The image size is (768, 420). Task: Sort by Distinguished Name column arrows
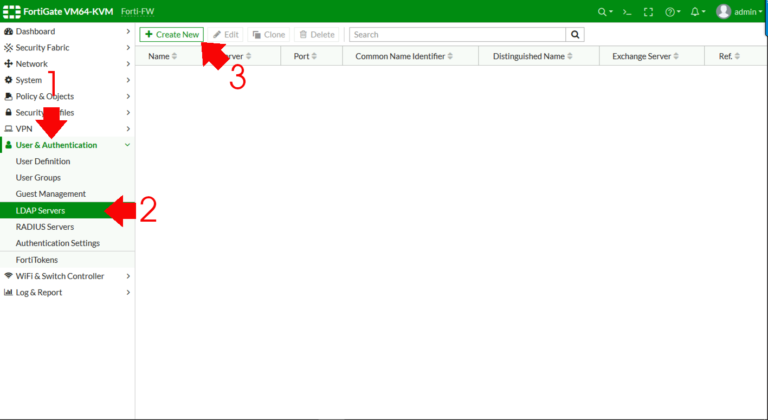(x=570, y=56)
